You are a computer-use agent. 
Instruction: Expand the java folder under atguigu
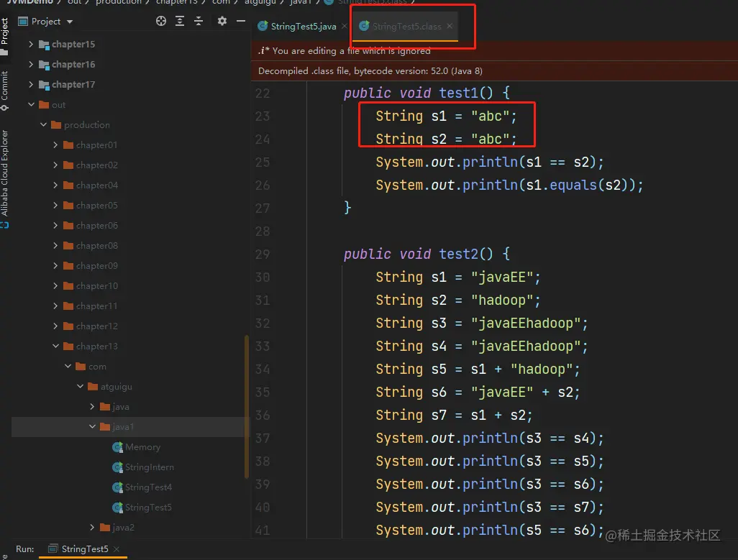(92, 407)
